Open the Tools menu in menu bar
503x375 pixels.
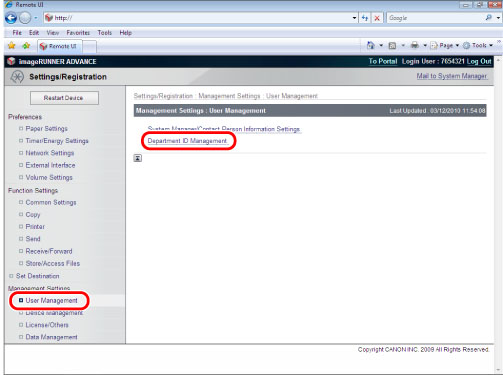click(x=105, y=33)
